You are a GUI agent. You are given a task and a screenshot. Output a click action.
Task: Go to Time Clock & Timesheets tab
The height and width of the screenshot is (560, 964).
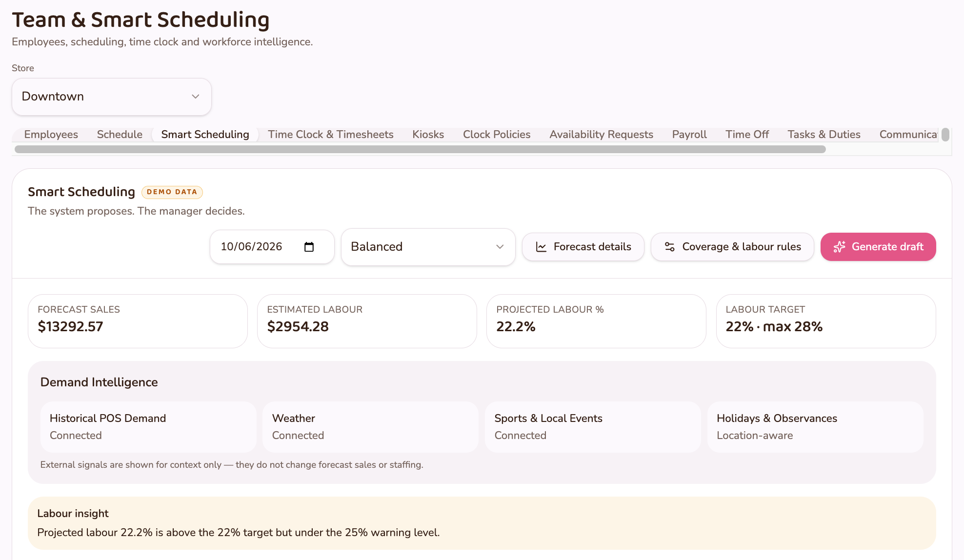(x=331, y=134)
